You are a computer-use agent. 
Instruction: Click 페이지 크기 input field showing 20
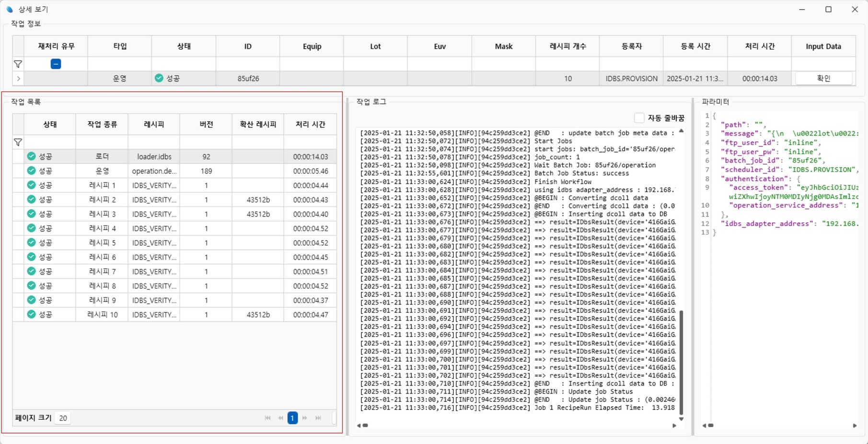(63, 418)
